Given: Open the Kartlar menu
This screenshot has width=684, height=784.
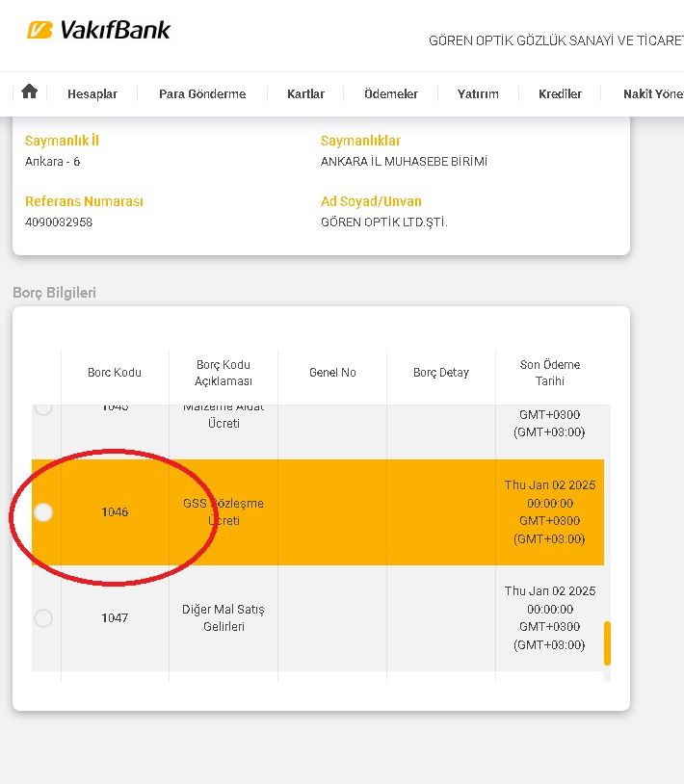Looking at the screenshot, I should pos(305,93).
